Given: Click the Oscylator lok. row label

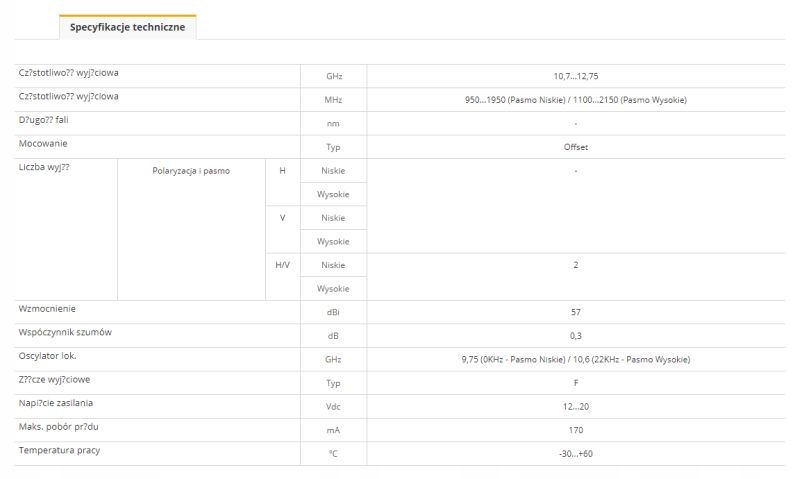Looking at the screenshot, I should [48, 356].
